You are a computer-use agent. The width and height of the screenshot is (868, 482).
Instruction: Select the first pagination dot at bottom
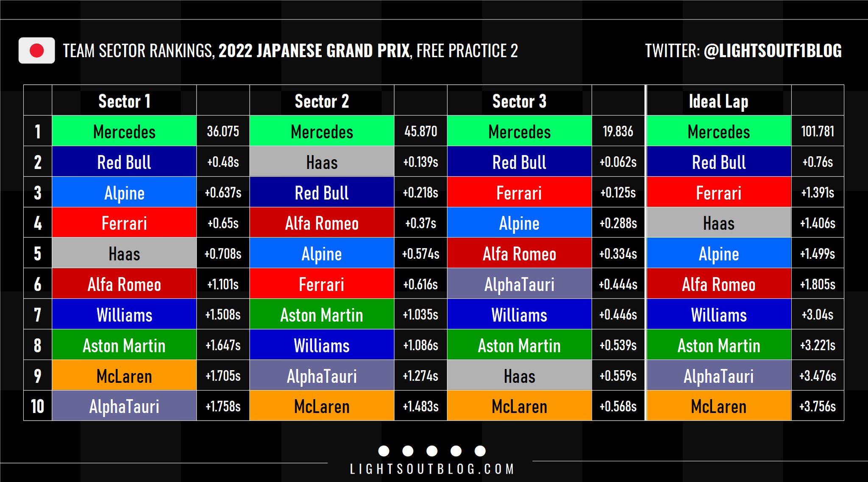tap(384, 451)
